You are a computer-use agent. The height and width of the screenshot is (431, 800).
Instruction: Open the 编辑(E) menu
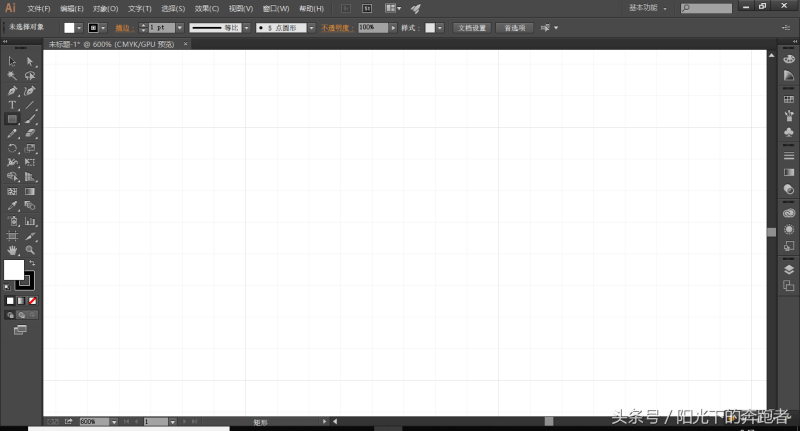[72, 9]
